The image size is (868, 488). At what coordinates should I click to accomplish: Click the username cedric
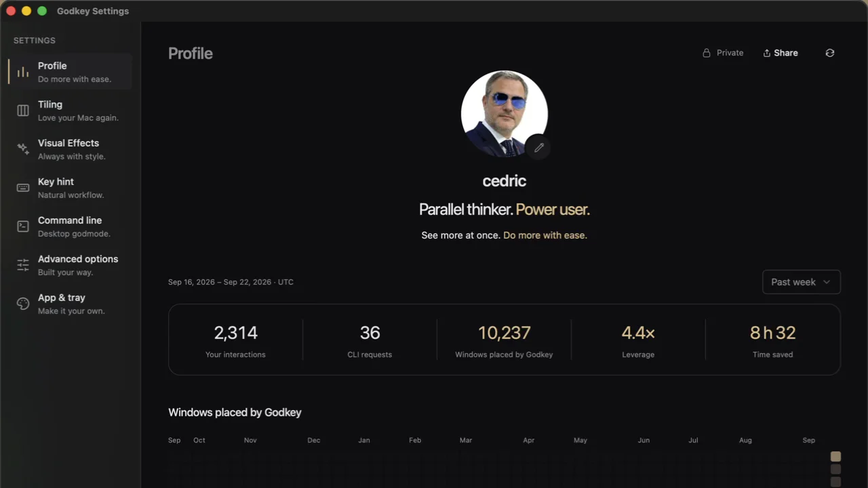point(505,181)
